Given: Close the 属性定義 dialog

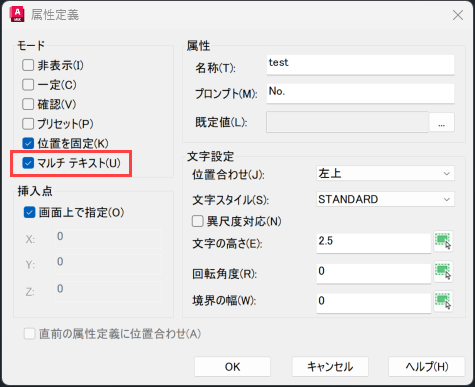Looking at the screenshot, I should 458,15.
